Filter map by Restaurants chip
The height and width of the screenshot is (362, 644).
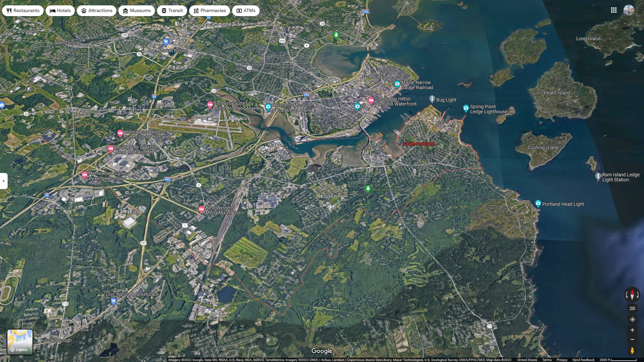coord(23,11)
